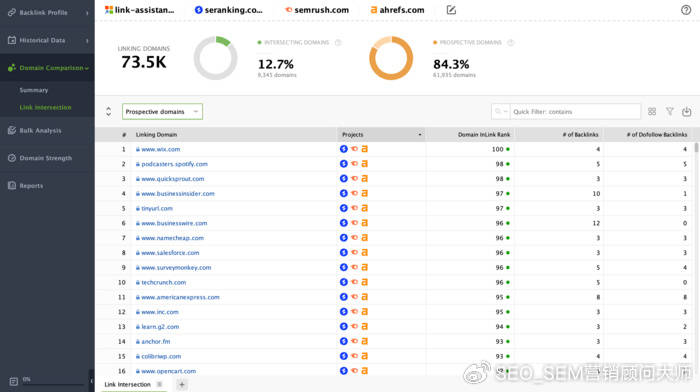The height and width of the screenshot is (392, 700).
Task: Open www.americanexpress.com link
Action: point(180,297)
